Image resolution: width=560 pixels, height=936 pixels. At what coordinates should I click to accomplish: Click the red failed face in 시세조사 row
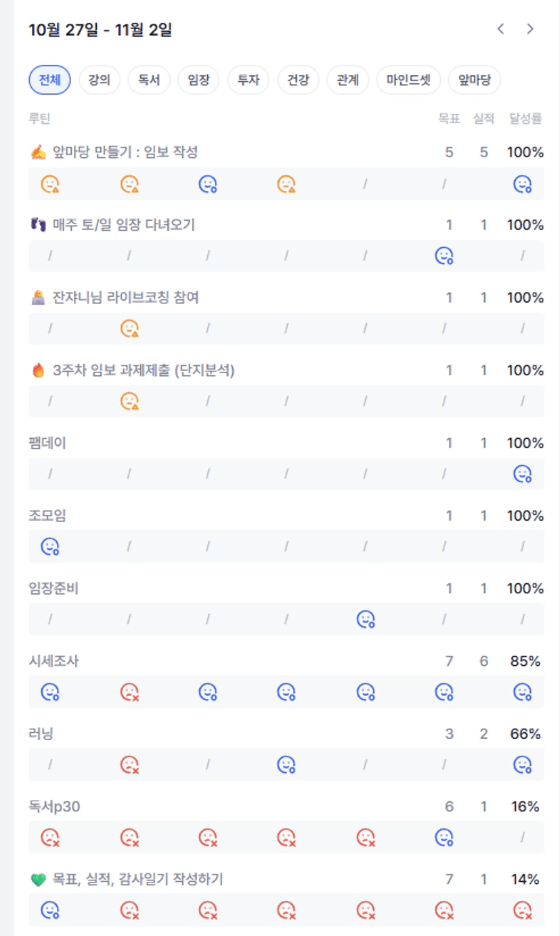tap(129, 692)
